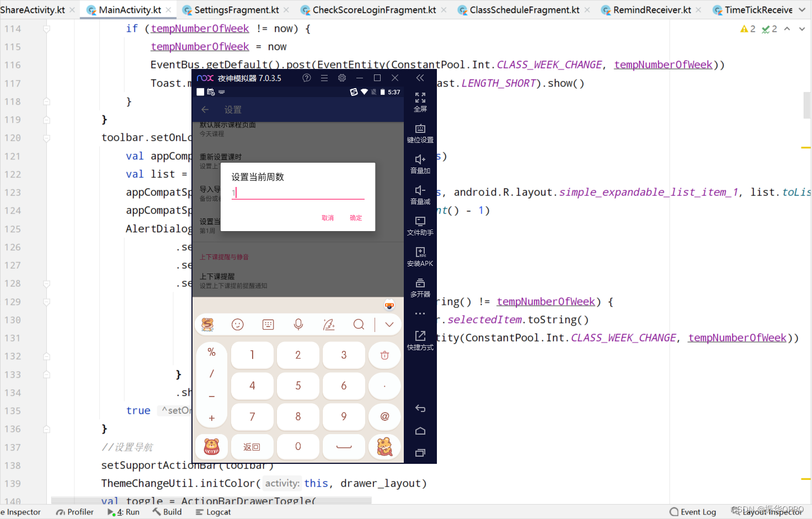Open handwriting input in keyboard toolbar
This screenshot has width=812, height=519.
pyautogui.click(x=329, y=324)
